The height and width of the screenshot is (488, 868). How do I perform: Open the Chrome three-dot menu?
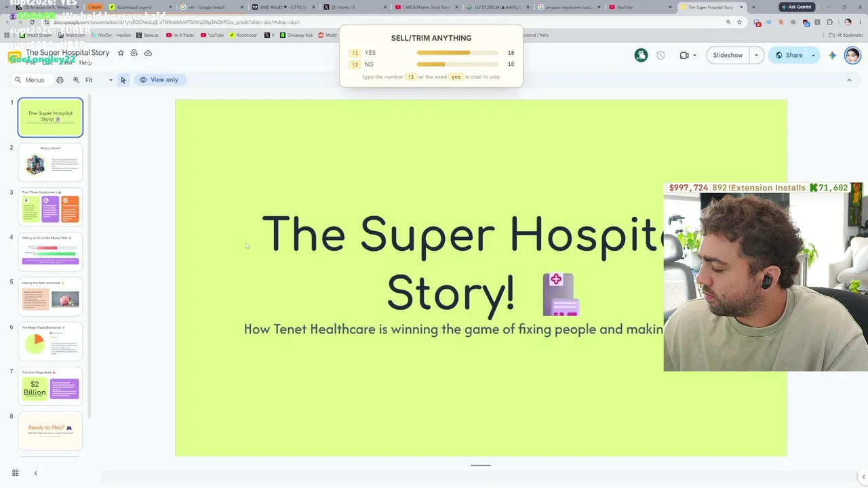click(860, 22)
